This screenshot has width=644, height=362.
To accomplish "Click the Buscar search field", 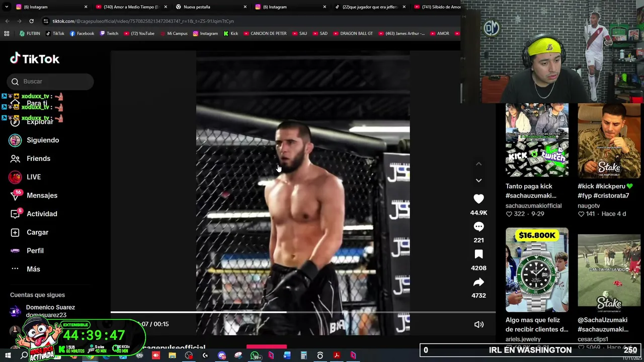I will (50, 81).
